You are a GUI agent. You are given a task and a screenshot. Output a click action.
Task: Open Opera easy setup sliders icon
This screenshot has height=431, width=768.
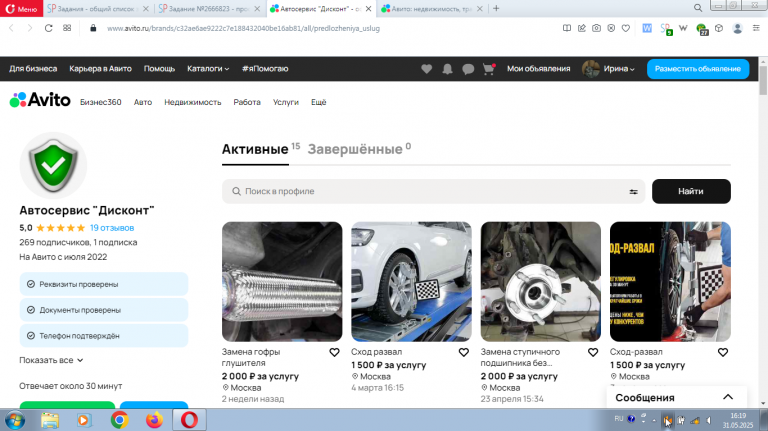(756, 28)
